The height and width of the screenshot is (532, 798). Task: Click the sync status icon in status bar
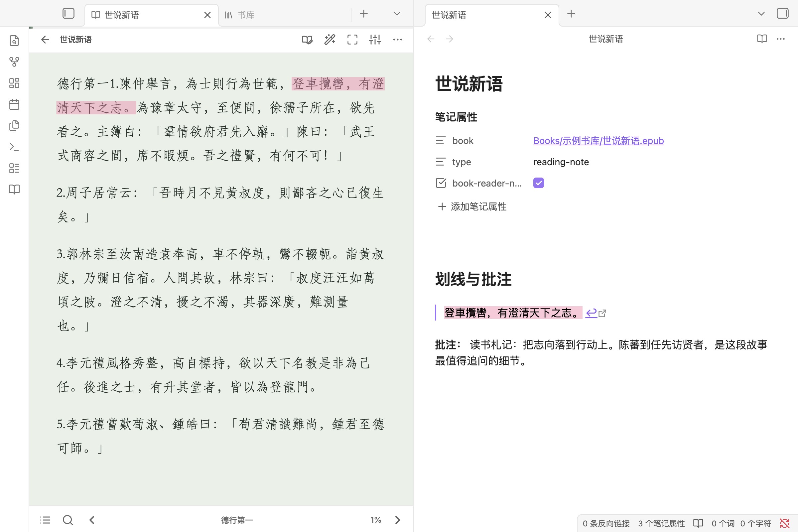[x=785, y=523]
